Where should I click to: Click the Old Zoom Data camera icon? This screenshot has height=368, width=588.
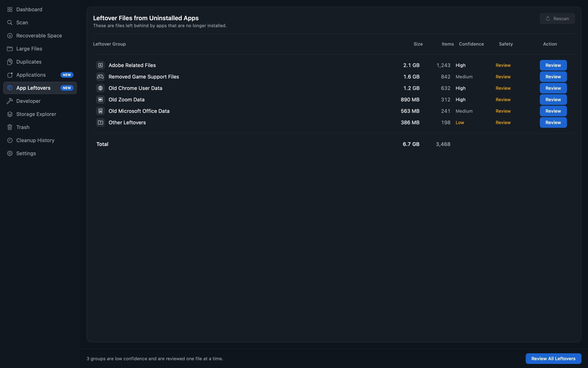coord(100,100)
